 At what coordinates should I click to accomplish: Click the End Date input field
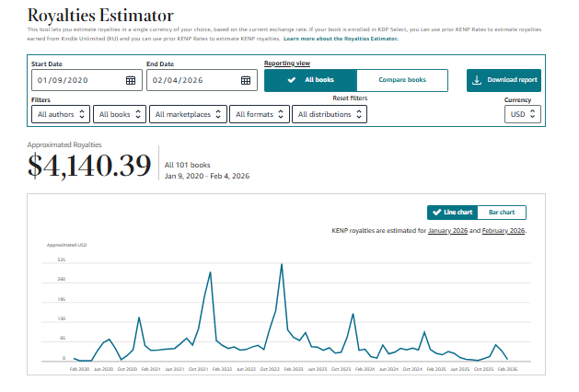coord(191,80)
